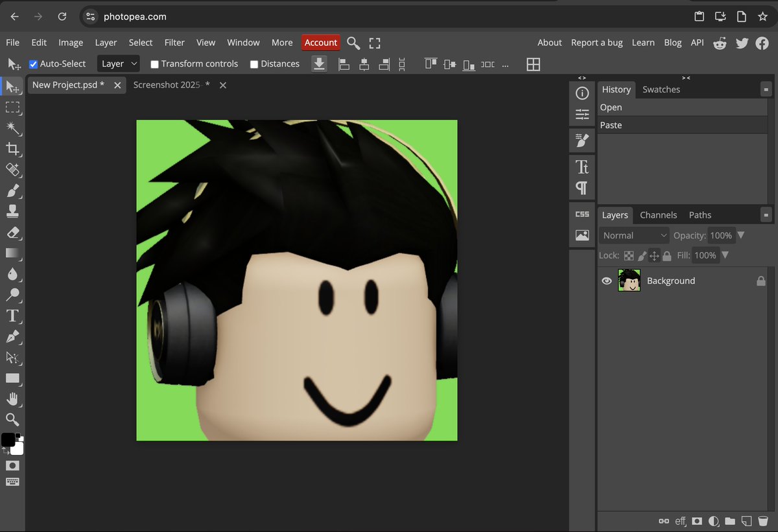The width and height of the screenshot is (778, 532).
Task: Select the Path Select tool
Action: coord(12,357)
